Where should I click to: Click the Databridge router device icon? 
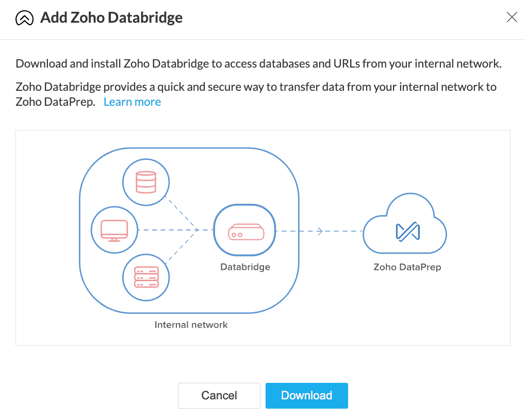(246, 232)
